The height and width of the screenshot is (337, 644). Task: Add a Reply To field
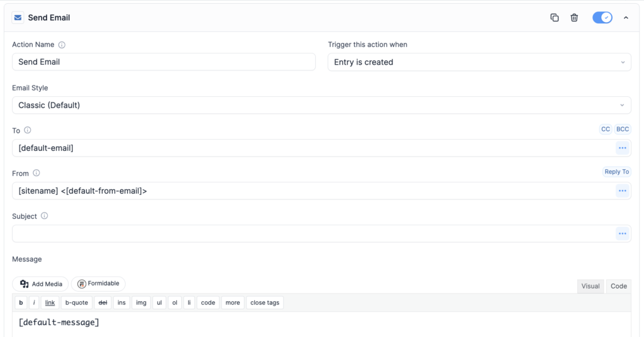point(616,172)
